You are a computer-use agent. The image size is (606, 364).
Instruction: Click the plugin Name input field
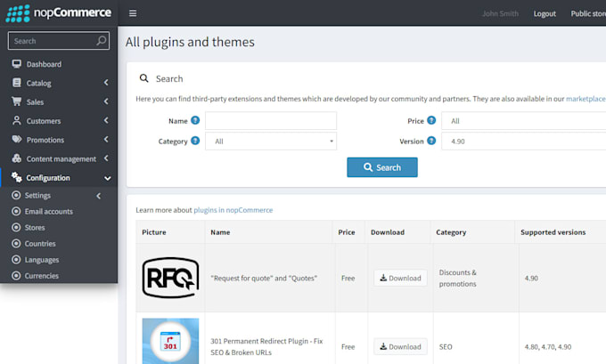(271, 121)
